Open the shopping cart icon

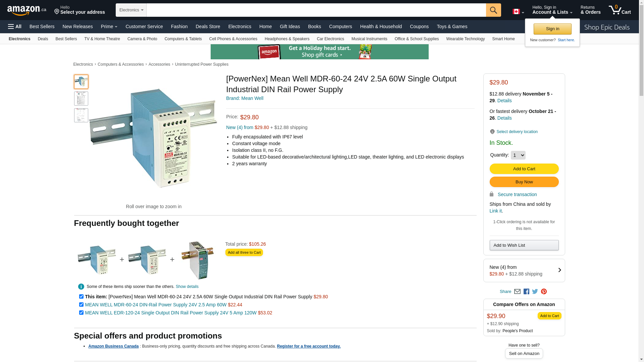[620, 10]
